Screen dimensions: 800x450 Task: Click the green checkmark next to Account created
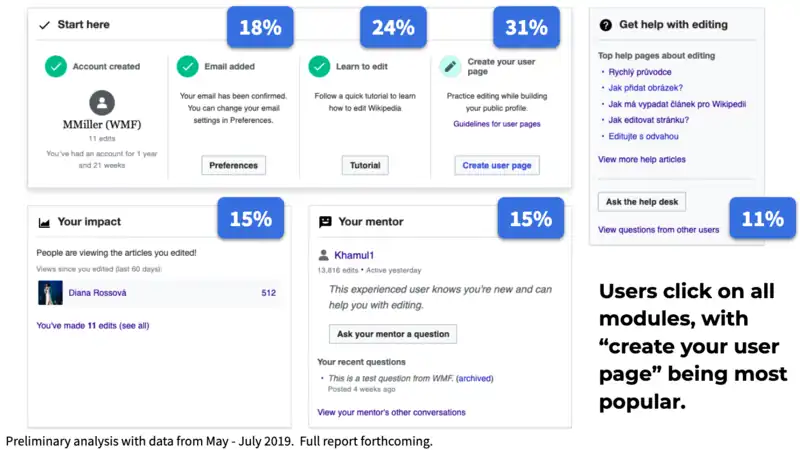click(x=56, y=66)
